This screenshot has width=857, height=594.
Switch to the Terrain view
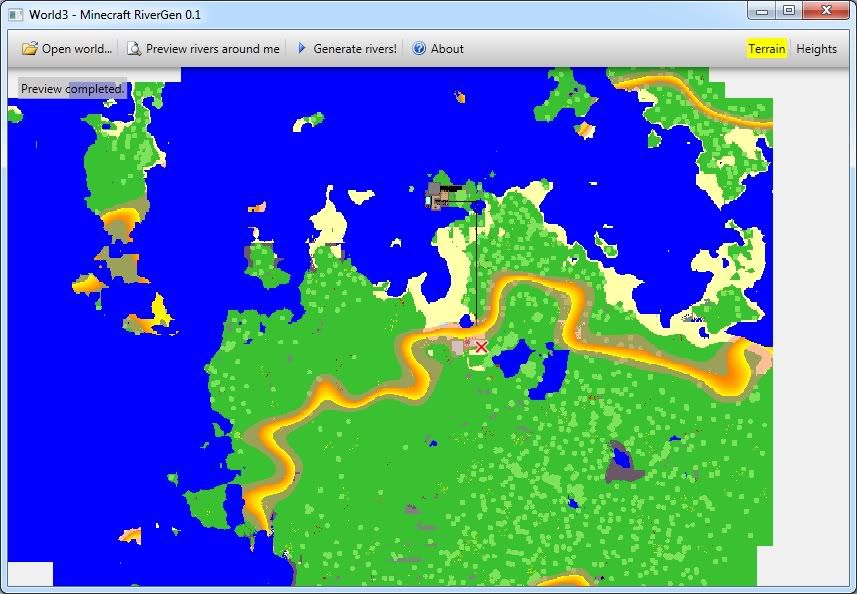pos(766,49)
